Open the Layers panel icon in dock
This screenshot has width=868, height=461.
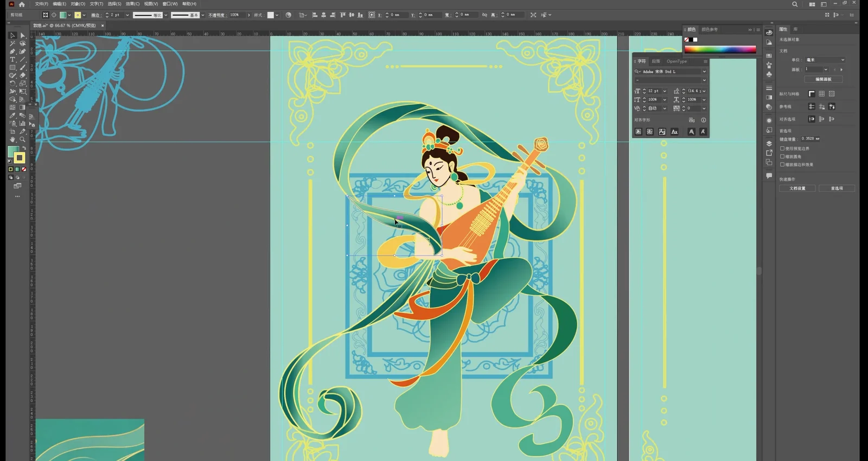(x=769, y=144)
